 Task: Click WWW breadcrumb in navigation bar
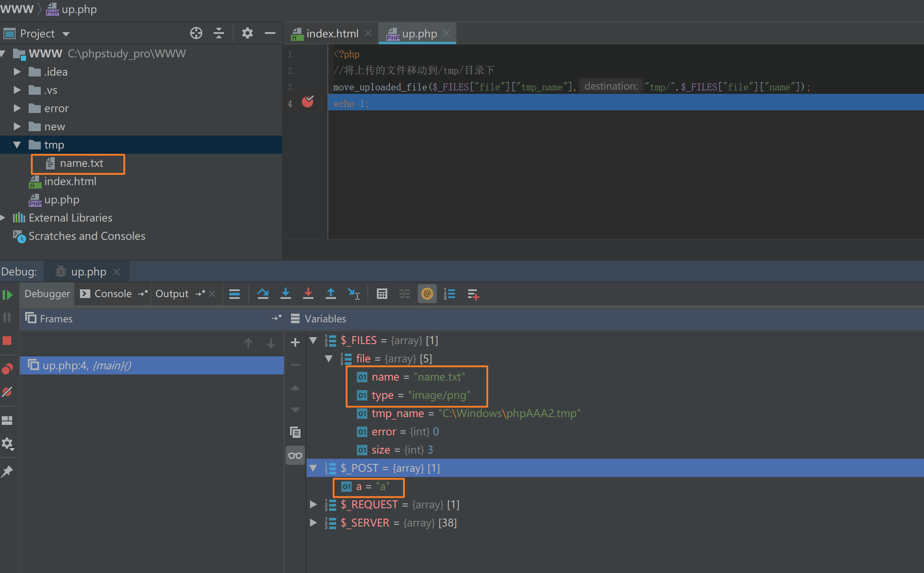[17, 9]
